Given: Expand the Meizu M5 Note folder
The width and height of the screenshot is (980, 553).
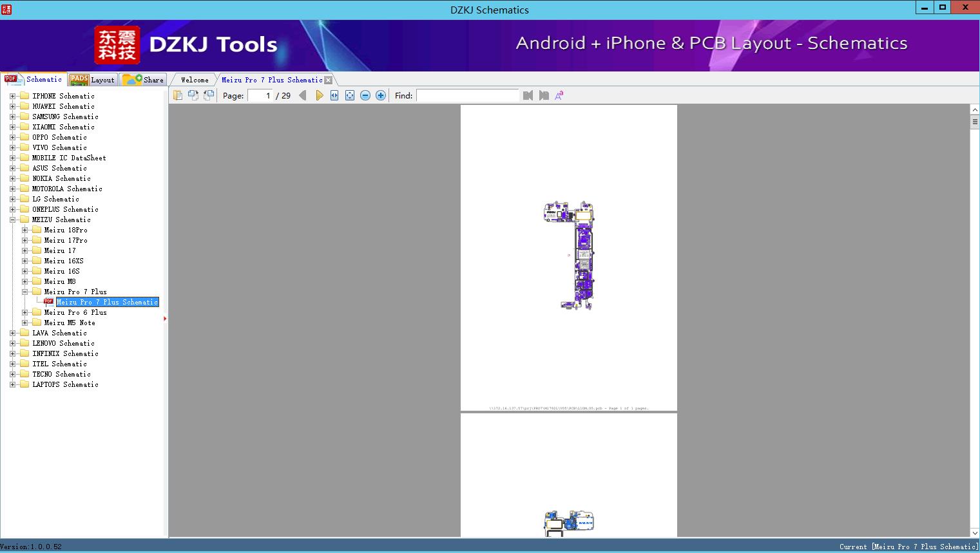Looking at the screenshot, I should 24,323.
